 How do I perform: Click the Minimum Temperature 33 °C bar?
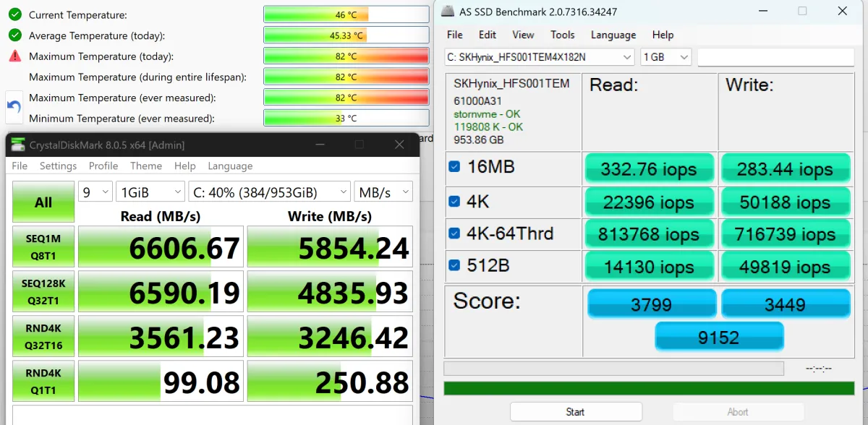tap(346, 119)
